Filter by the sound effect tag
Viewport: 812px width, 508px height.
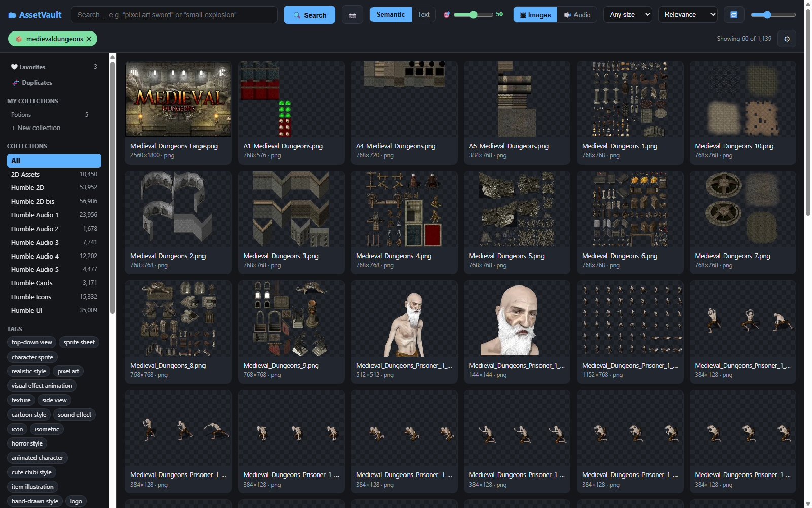click(75, 415)
